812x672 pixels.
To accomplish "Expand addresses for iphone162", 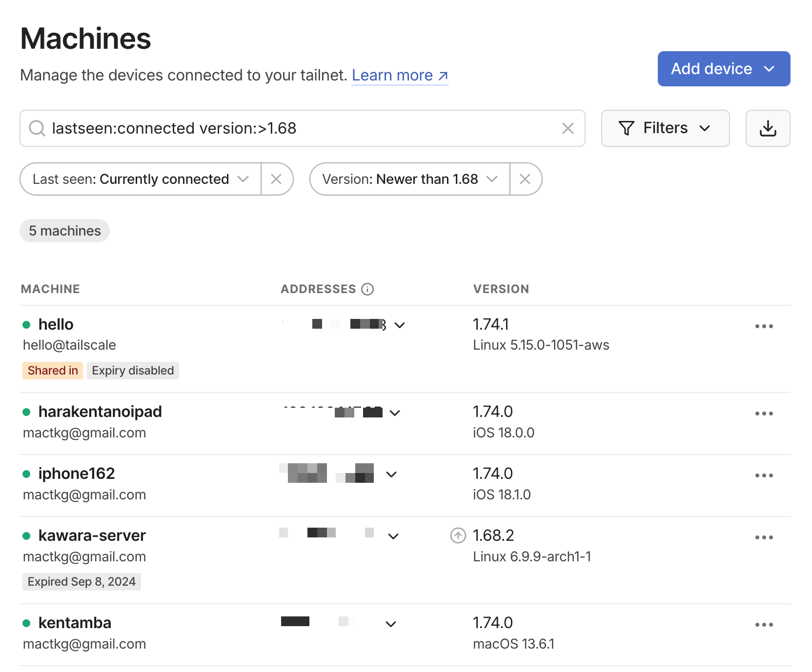I will [x=391, y=474].
